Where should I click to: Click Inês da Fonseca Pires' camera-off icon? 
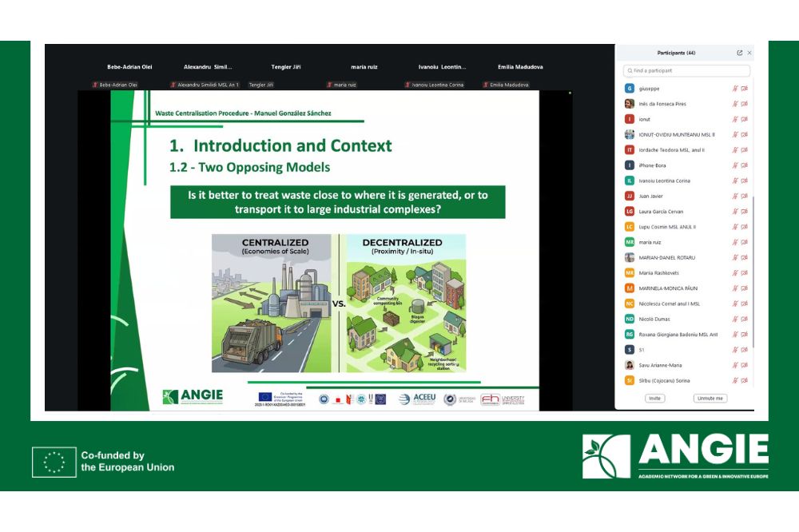pyautogui.click(x=744, y=104)
